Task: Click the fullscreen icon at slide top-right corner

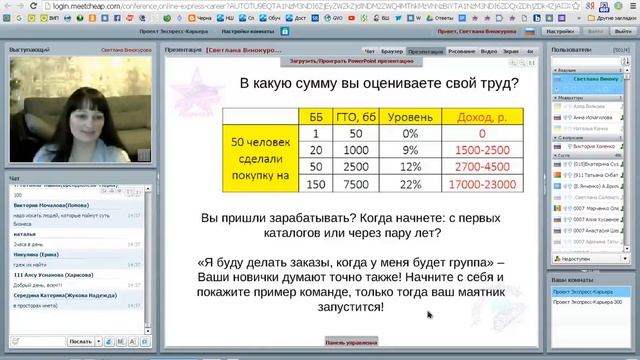Action: [531, 63]
